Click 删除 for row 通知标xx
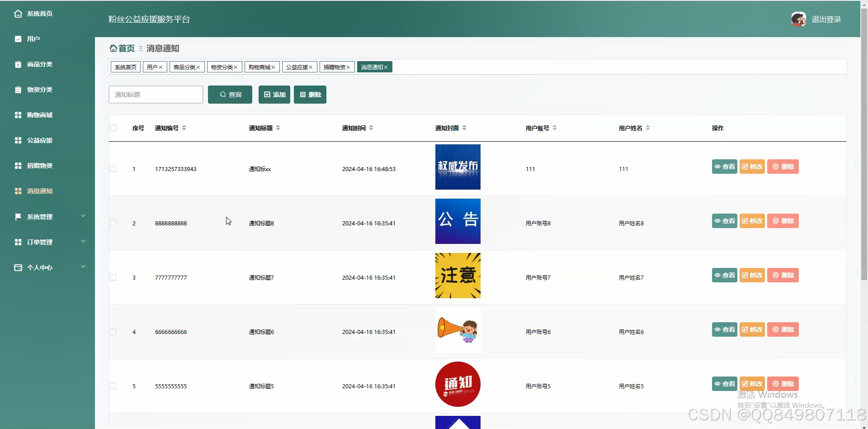 click(783, 167)
